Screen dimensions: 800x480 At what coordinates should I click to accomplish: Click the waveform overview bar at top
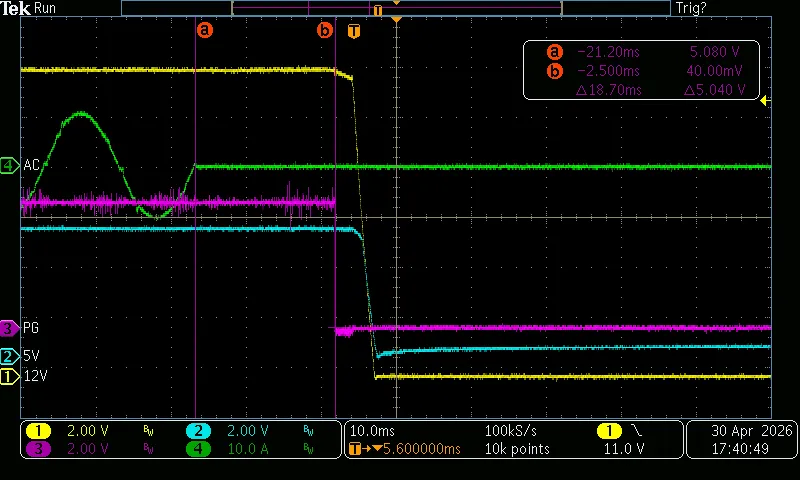(396, 8)
